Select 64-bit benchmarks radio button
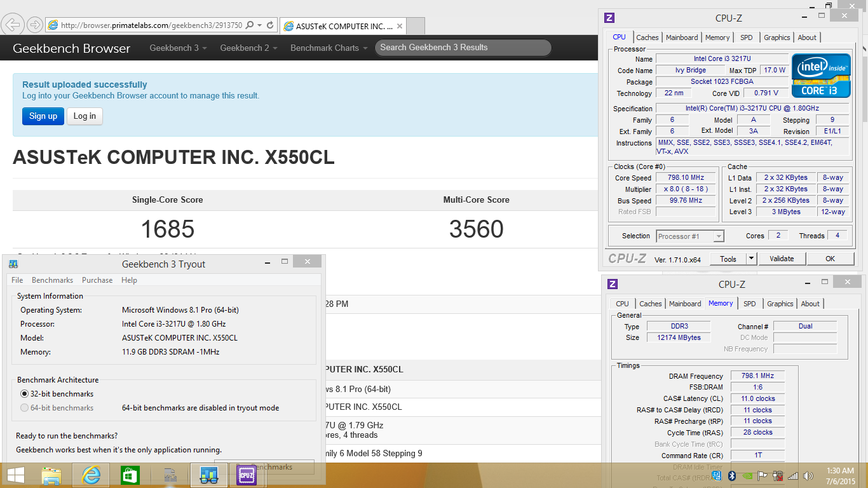 [x=25, y=408]
